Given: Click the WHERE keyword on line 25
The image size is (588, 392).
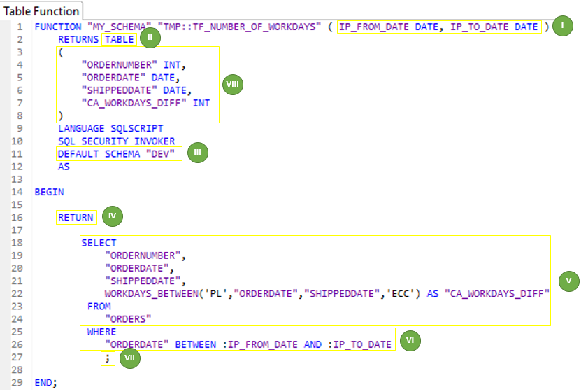Looking at the screenshot, I should (102, 332).
